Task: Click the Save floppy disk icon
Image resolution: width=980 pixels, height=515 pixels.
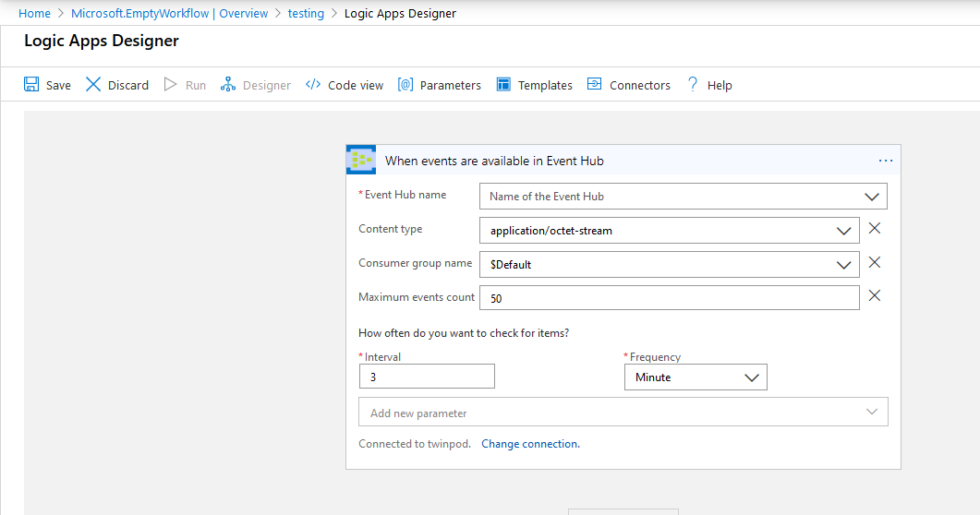Action: 31,84
